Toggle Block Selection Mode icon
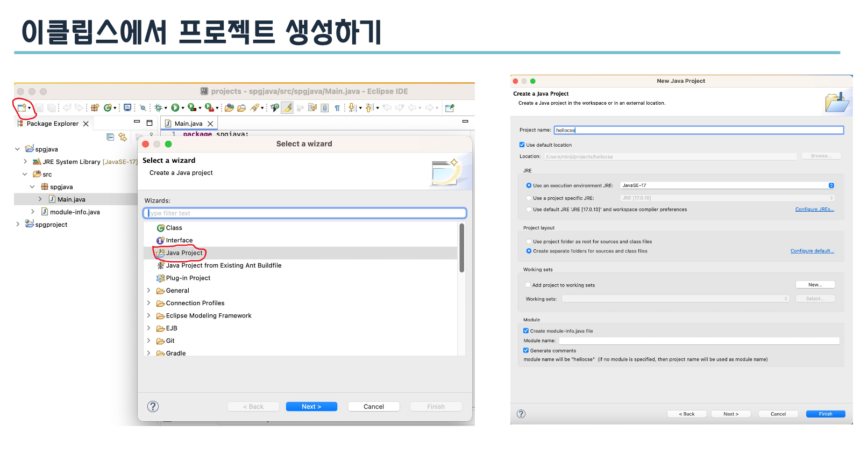This screenshot has width=868, height=461. click(325, 108)
